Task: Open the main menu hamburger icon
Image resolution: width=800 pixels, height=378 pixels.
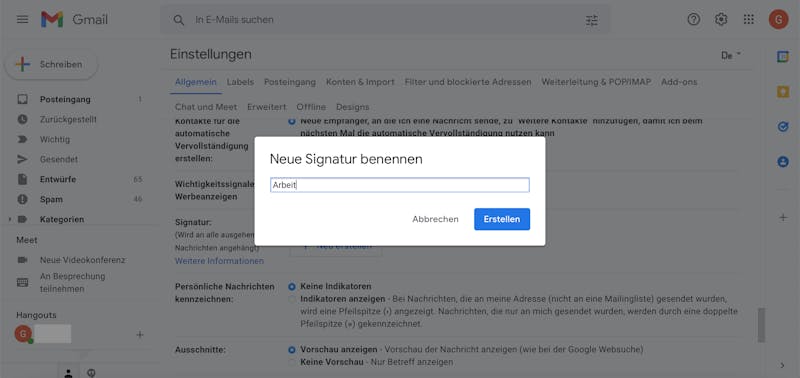Action: [22, 19]
